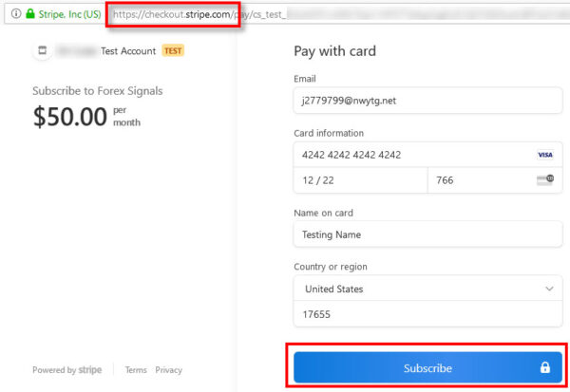Click the Name on card field

[427, 233]
